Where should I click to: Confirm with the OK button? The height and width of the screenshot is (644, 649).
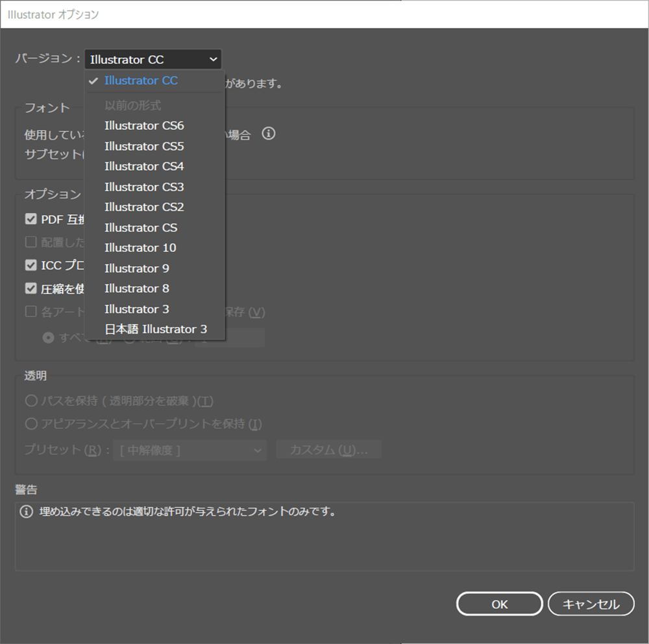tap(500, 604)
